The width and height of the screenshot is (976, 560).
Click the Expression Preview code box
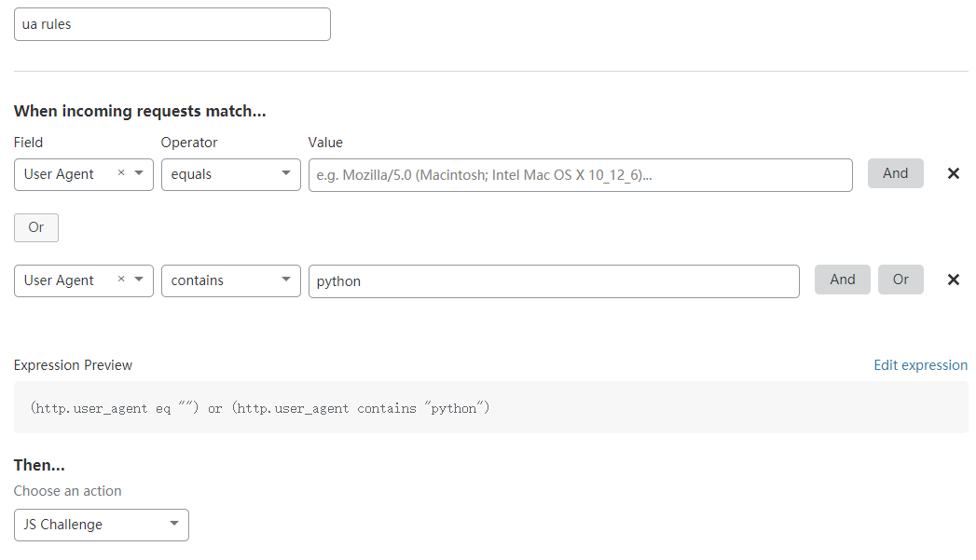(490, 408)
